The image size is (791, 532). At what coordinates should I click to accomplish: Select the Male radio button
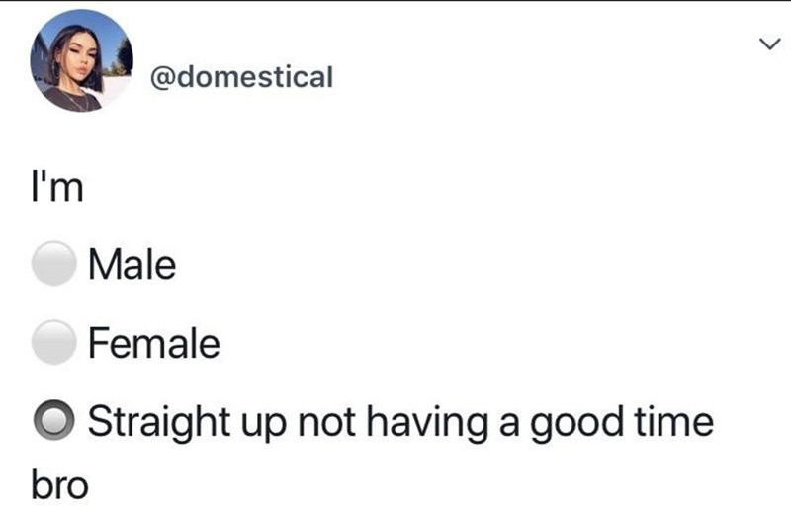pyautogui.click(x=53, y=265)
